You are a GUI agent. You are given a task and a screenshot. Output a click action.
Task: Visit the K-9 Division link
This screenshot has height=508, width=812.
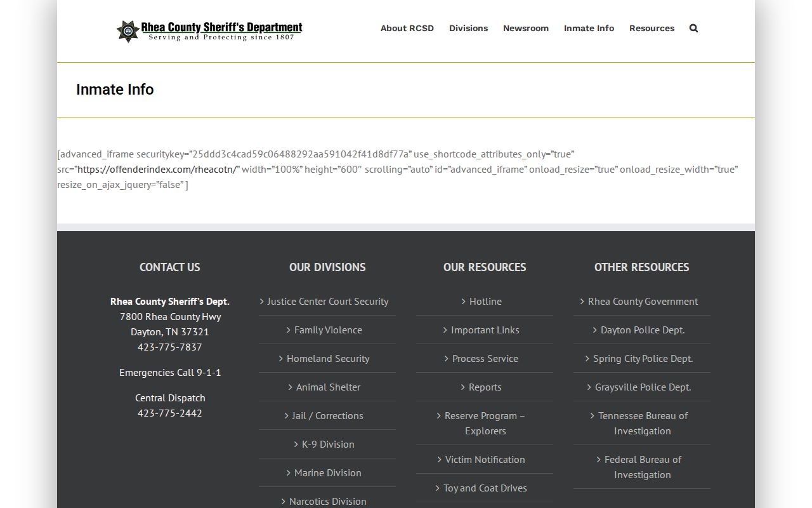click(x=328, y=444)
